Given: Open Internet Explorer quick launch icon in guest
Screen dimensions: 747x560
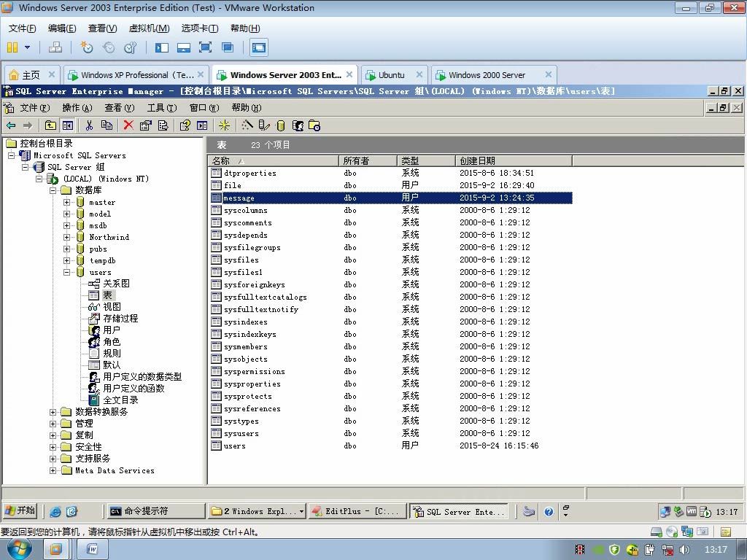Looking at the screenshot, I should (55, 511).
